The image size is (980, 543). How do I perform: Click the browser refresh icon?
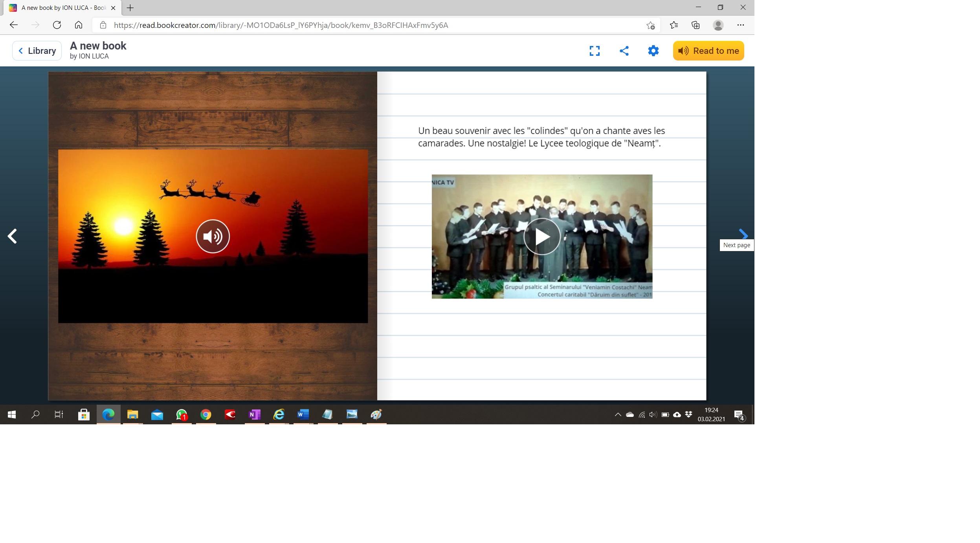tap(57, 25)
